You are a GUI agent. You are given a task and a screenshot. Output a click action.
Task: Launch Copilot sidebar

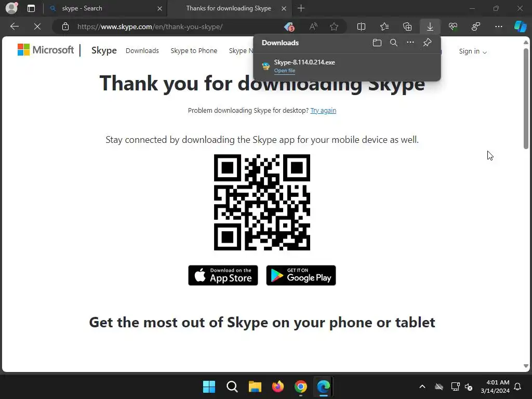tap(520, 26)
